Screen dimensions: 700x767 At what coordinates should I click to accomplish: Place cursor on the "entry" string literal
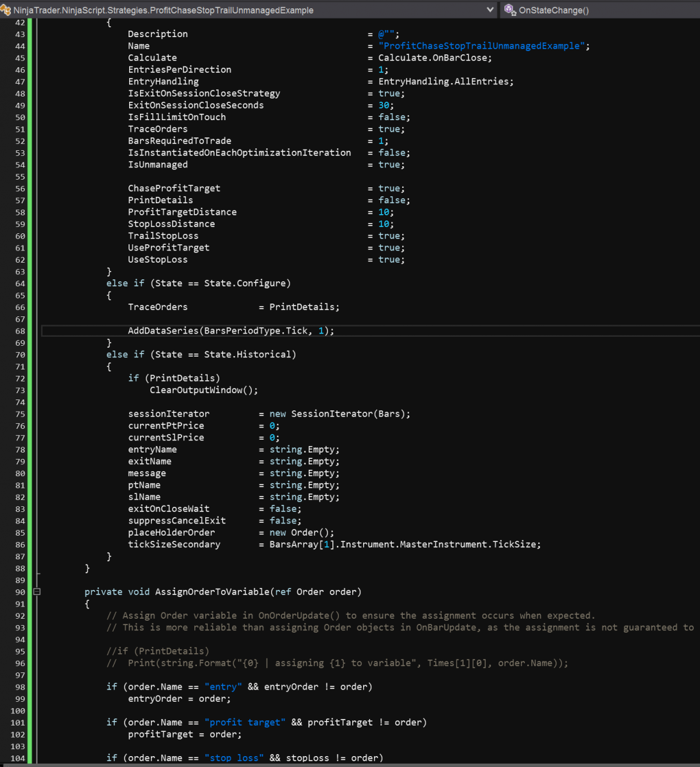(x=222, y=686)
